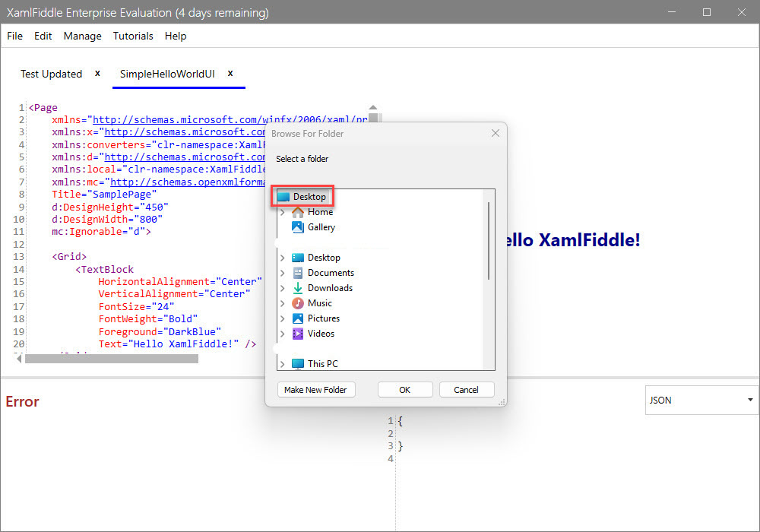Image resolution: width=760 pixels, height=532 pixels.
Task: Select the top-level Desktop folder icon
Action: pos(283,197)
